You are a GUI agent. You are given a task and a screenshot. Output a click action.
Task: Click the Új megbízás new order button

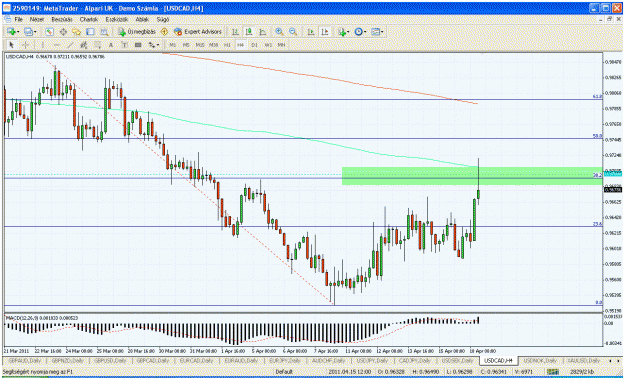pyautogui.click(x=137, y=32)
